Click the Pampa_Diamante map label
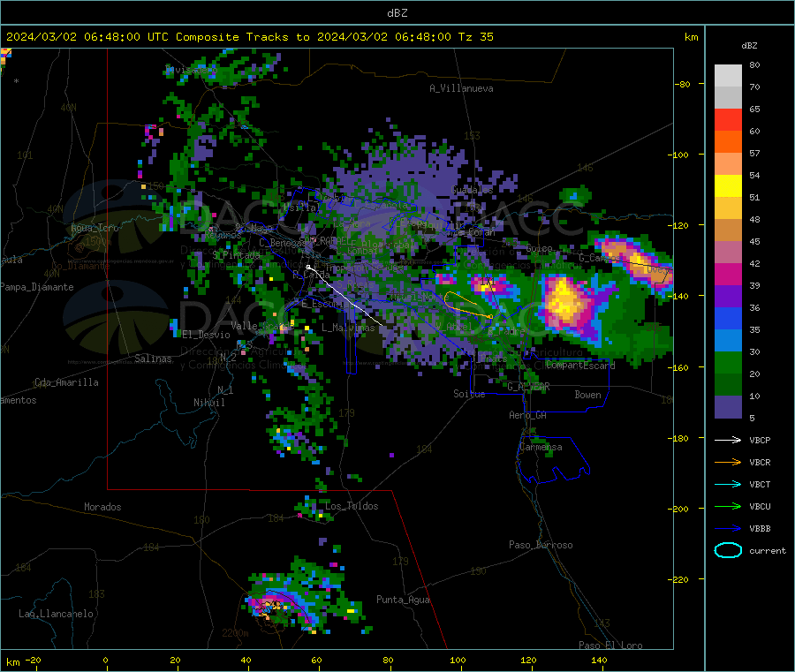Image resolution: width=795 pixels, height=672 pixels. coord(37,287)
